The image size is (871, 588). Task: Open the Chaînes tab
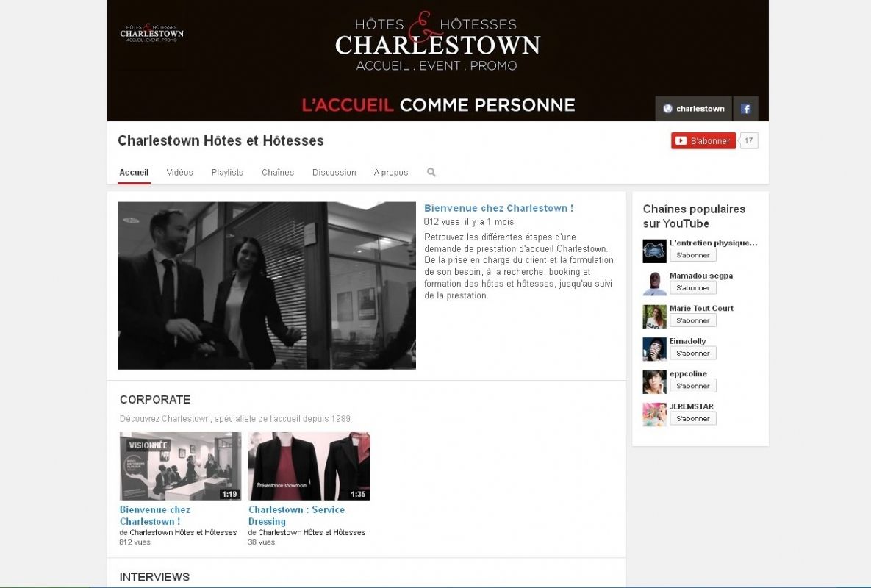278,172
